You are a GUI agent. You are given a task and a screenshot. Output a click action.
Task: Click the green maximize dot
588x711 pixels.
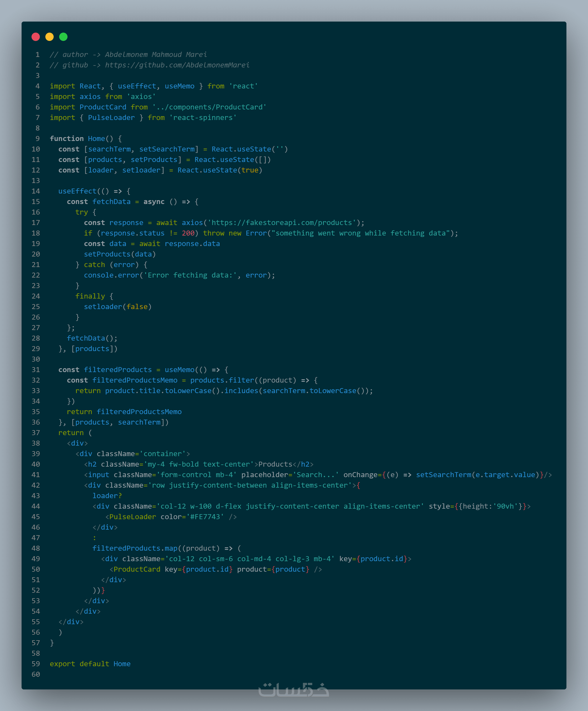pyautogui.click(x=63, y=36)
